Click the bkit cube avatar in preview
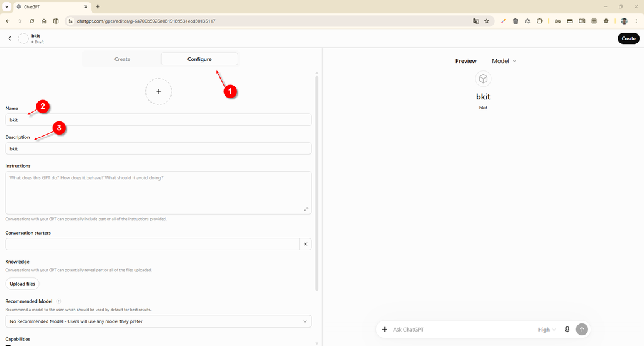The height and width of the screenshot is (346, 644). [483, 79]
